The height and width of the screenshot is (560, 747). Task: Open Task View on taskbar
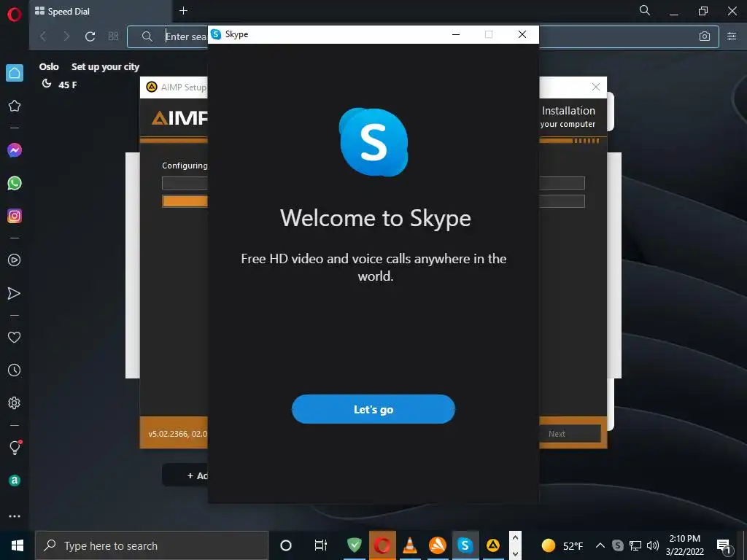321,545
